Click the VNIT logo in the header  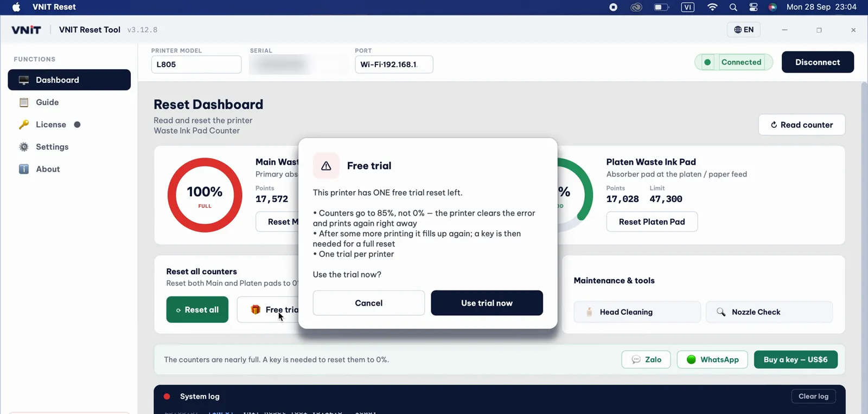tap(26, 30)
